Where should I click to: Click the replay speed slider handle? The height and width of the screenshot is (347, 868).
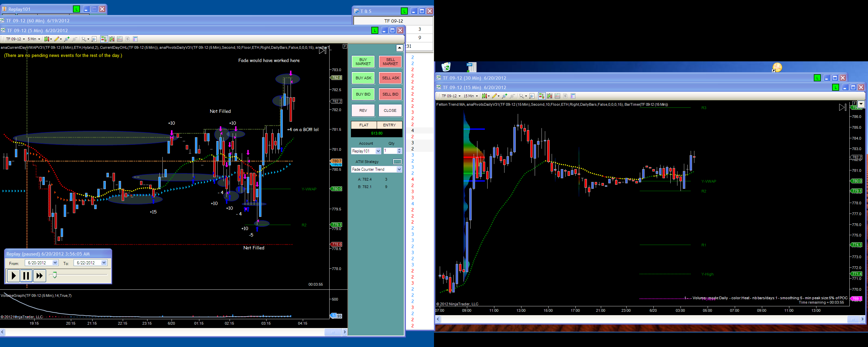[55, 274]
